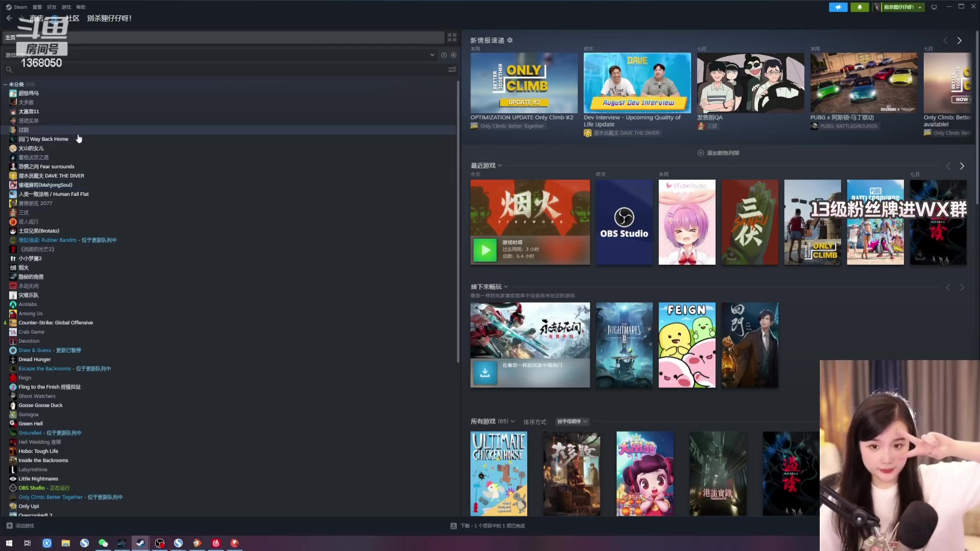Click 添加新陈列架 to add shelf
This screenshot has height=551, width=980.
719,153
